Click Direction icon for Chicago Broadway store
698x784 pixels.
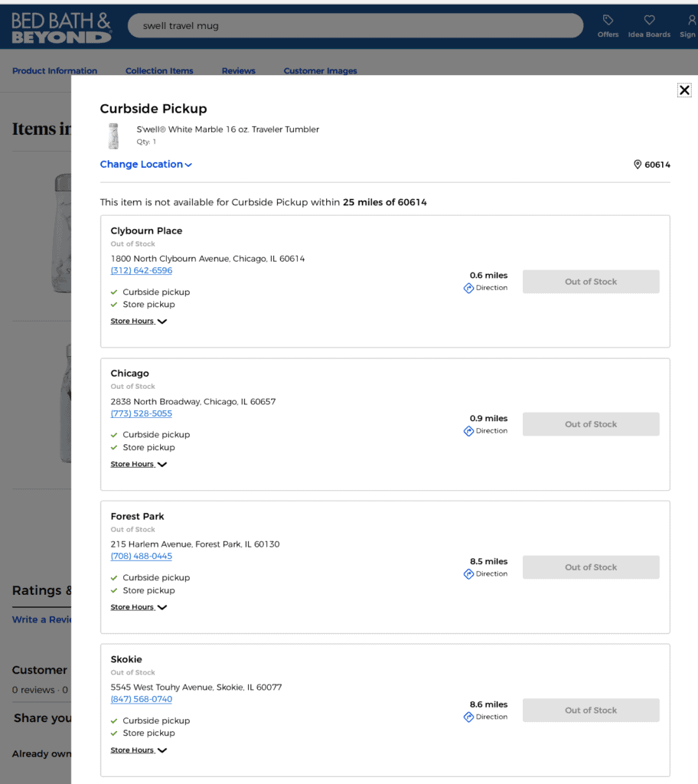[468, 431]
